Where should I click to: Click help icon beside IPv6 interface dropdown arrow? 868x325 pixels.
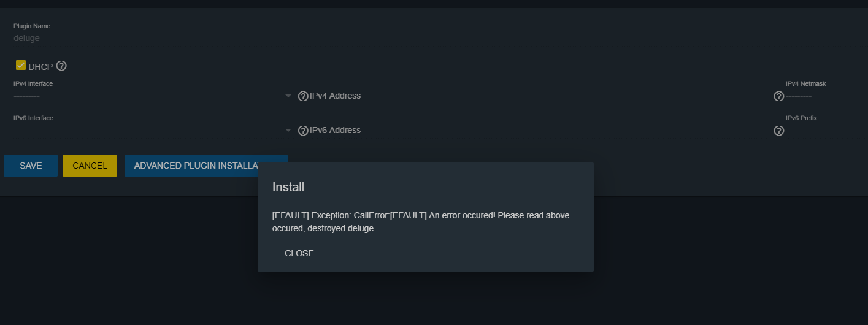pos(303,131)
